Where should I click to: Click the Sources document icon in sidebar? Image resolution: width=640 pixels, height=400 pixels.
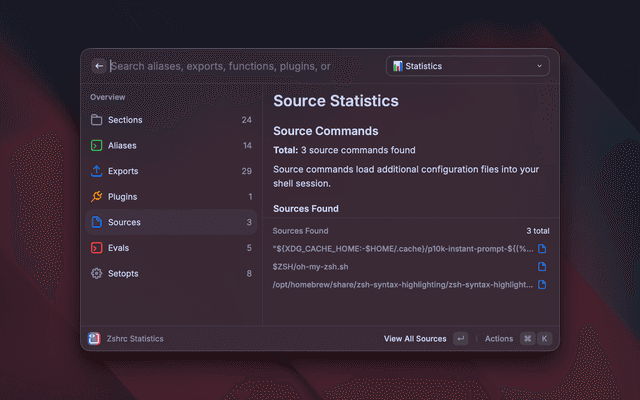pyautogui.click(x=97, y=222)
